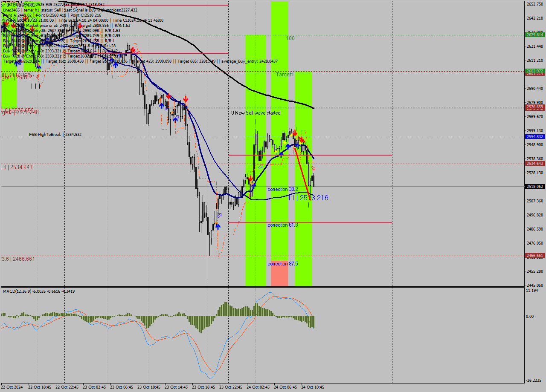Image resolution: width=546 pixels, height=392 pixels.
Task: Select the '0 New Sell wave started' text
Action: click(256, 113)
